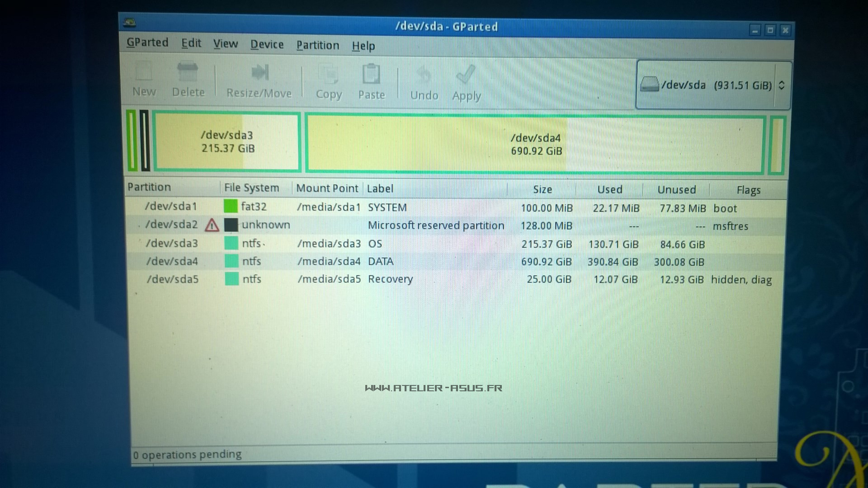The height and width of the screenshot is (488, 868).
Task: Open the Partition menu
Action: coord(317,45)
